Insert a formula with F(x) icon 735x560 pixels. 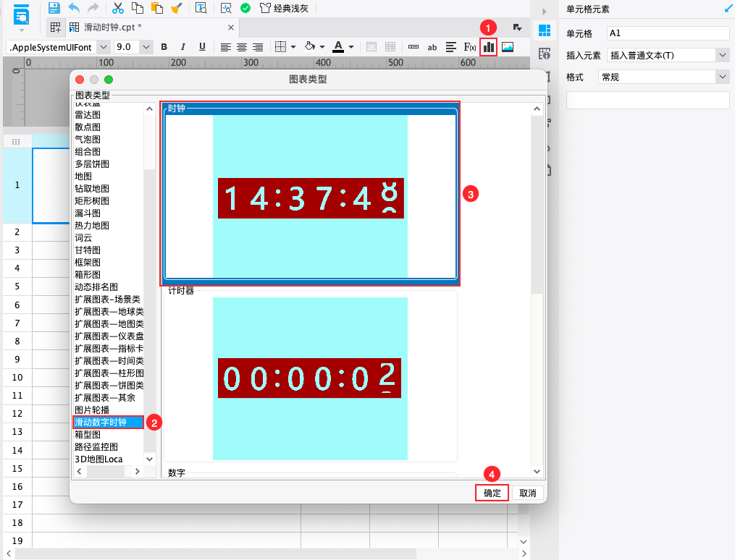470,47
